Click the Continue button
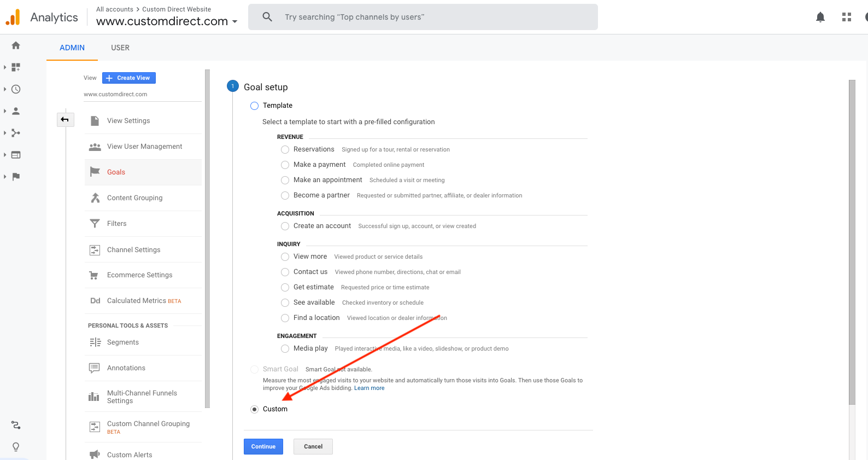This screenshot has width=868, height=460. [263, 446]
